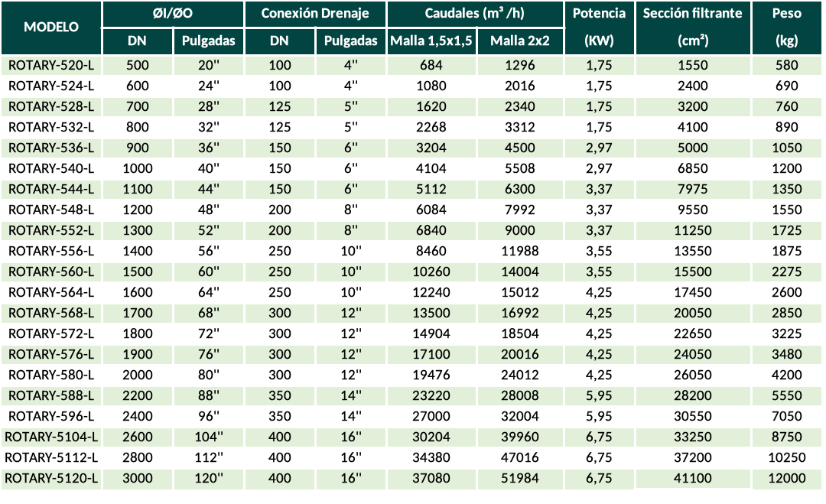Select the 51984 flow value cell
This screenshot has height=504, width=826.
coord(520,478)
